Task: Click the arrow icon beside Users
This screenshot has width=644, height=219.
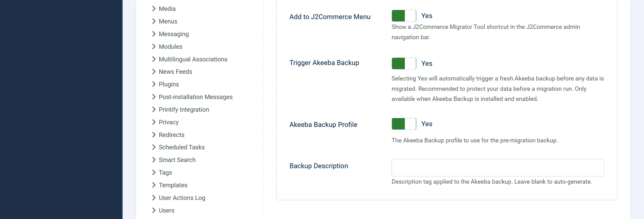Action: coord(154,210)
